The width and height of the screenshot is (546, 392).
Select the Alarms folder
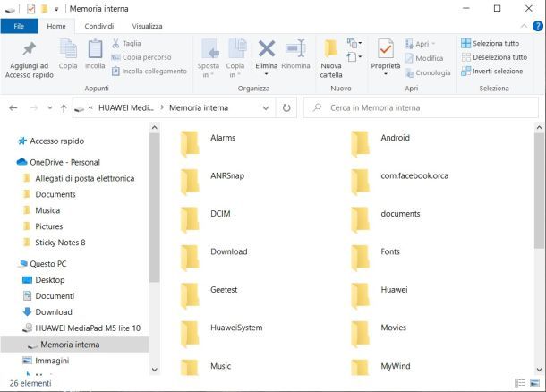tap(208, 142)
